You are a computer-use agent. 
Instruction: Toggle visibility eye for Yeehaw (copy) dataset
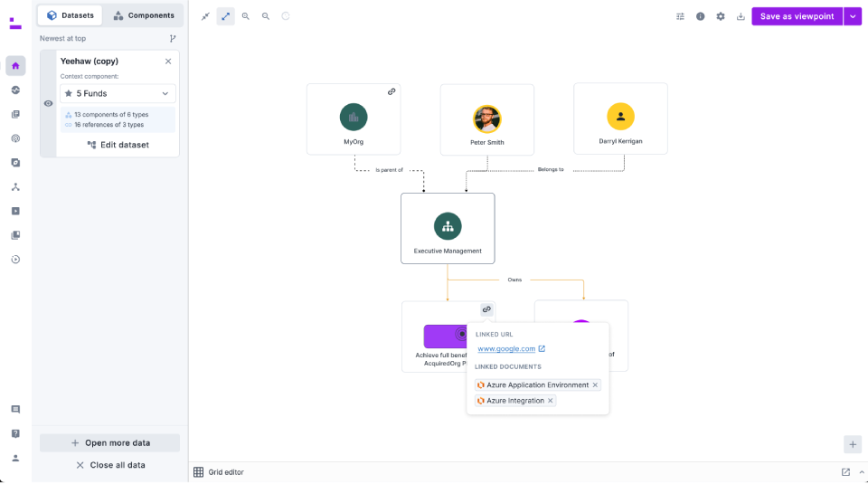point(48,103)
